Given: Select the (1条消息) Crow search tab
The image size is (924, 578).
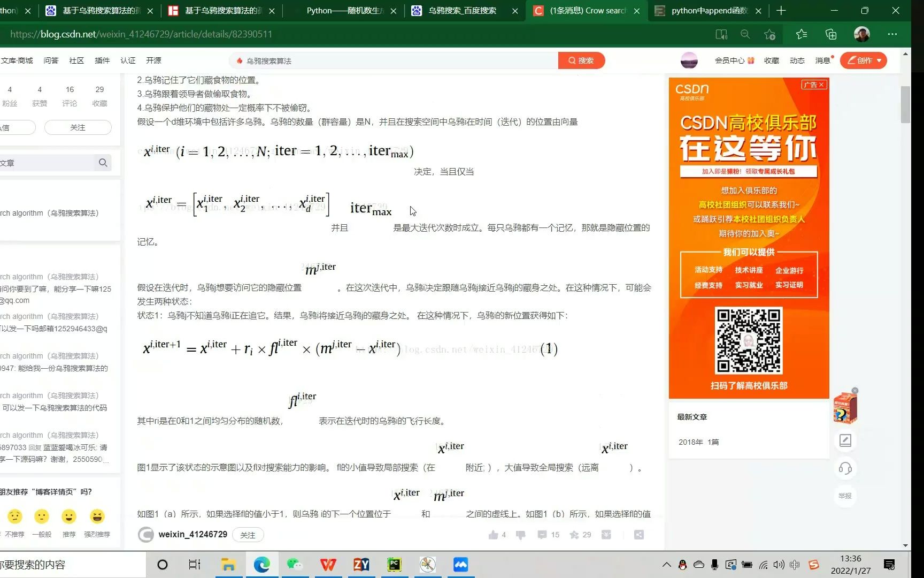Looking at the screenshot, I should pos(587,11).
